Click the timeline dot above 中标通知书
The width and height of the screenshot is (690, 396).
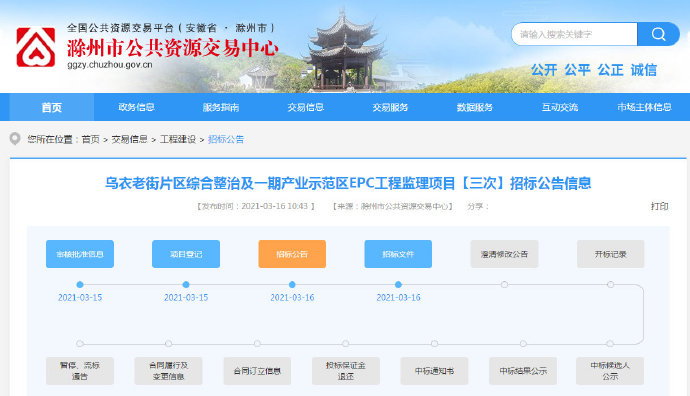point(434,343)
